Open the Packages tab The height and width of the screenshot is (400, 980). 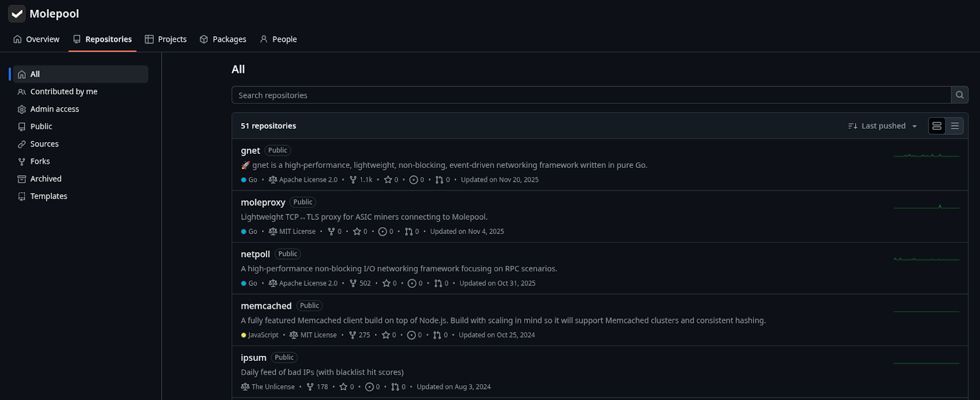click(223, 39)
